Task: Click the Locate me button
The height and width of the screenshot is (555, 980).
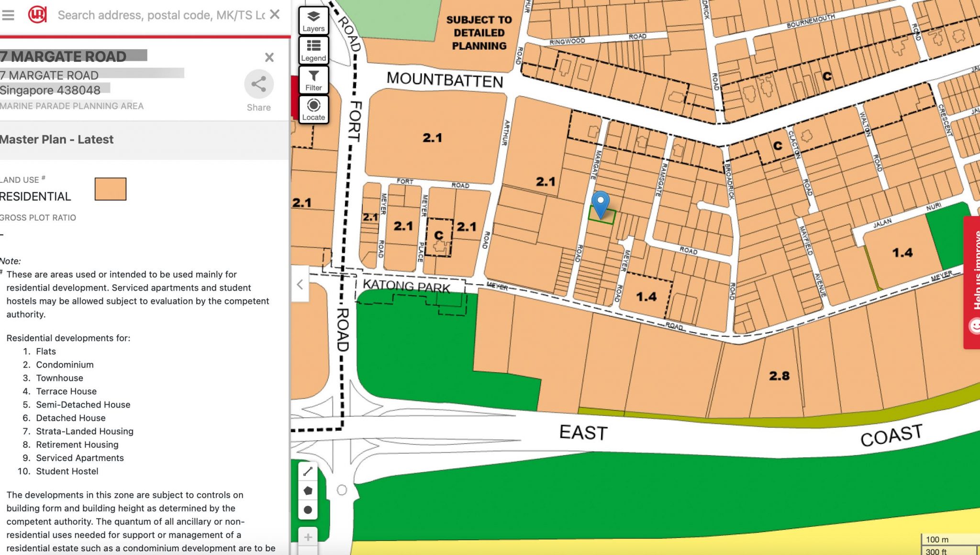Action: 313,110
